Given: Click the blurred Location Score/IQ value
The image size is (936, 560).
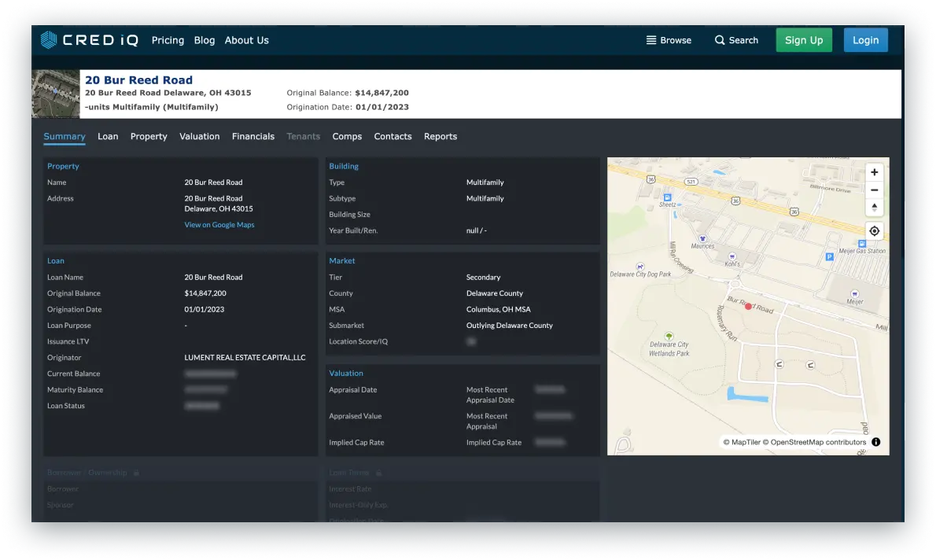Looking at the screenshot, I should pos(471,341).
